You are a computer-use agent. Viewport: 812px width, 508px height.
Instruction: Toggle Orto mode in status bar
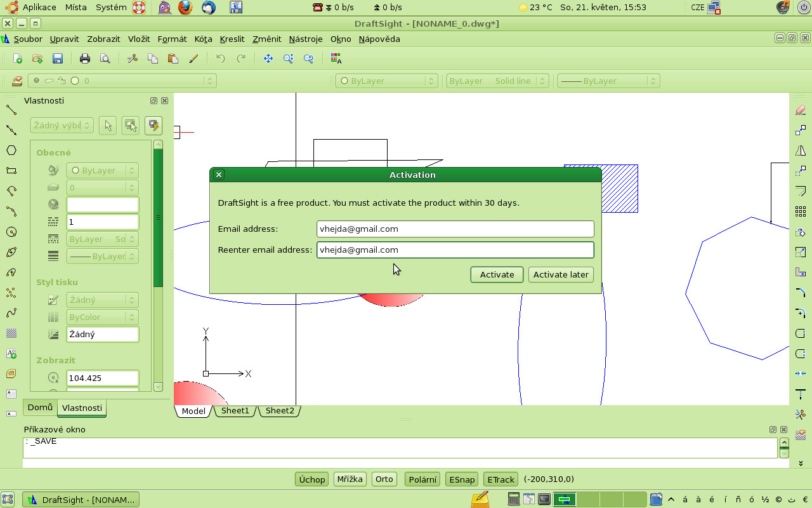click(384, 479)
